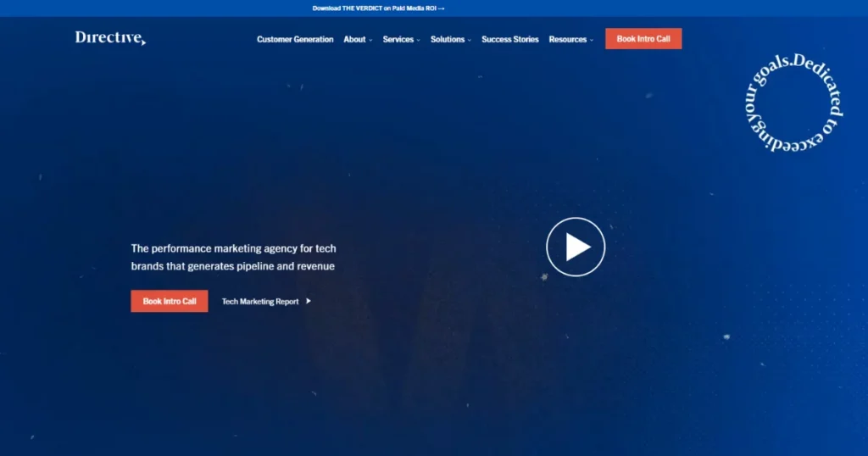868x456 pixels.
Task: Play the hero video
Action: tap(576, 247)
